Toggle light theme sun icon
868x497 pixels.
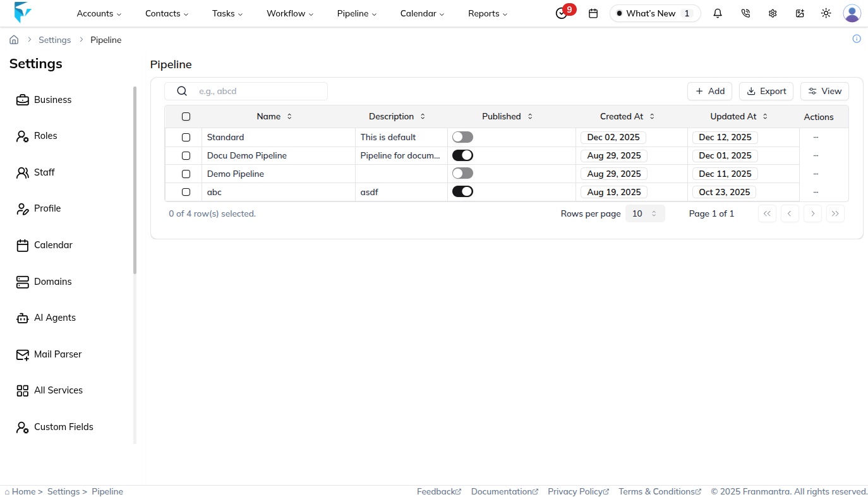[826, 13]
